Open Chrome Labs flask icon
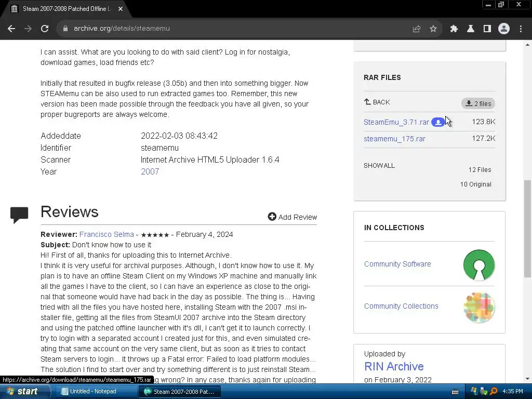Image resolution: width=532 pixels, height=399 pixels. coord(471,29)
